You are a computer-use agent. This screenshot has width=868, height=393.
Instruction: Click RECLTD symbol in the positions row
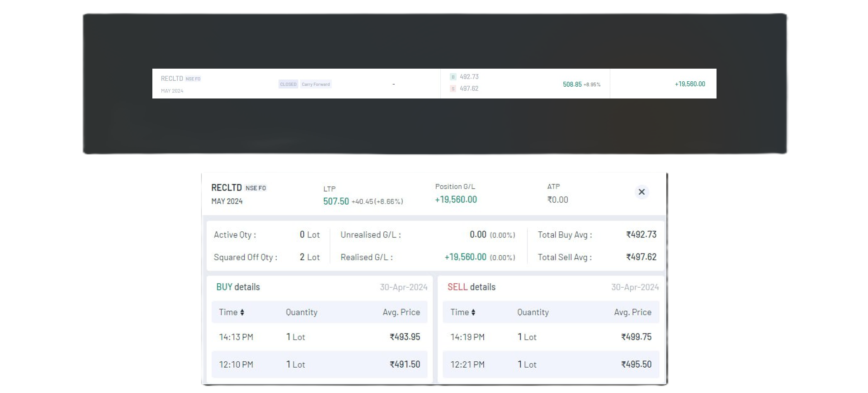click(x=172, y=79)
